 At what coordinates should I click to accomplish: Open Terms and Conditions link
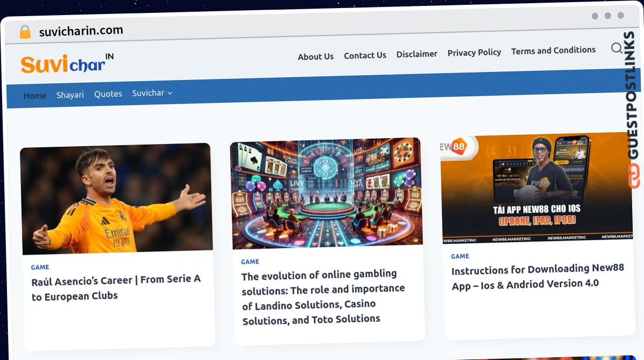[553, 51]
